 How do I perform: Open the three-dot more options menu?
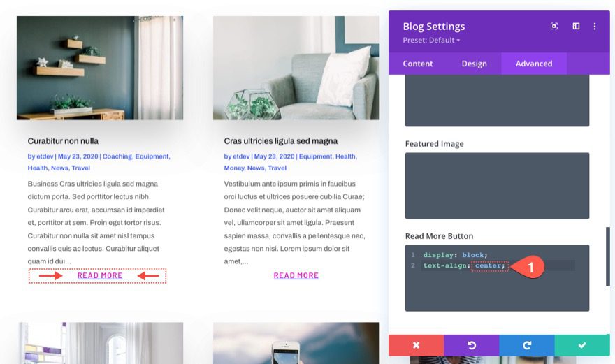point(595,27)
